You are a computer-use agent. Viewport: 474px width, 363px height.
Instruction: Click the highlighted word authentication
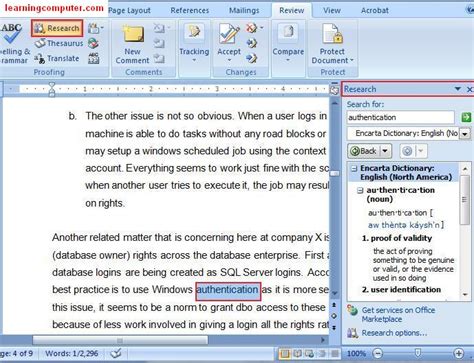(228, 290)
